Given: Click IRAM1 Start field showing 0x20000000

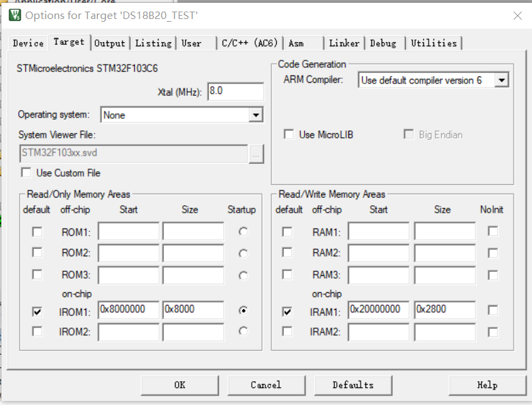Looking at the screenshot, I should click(379, 310).
